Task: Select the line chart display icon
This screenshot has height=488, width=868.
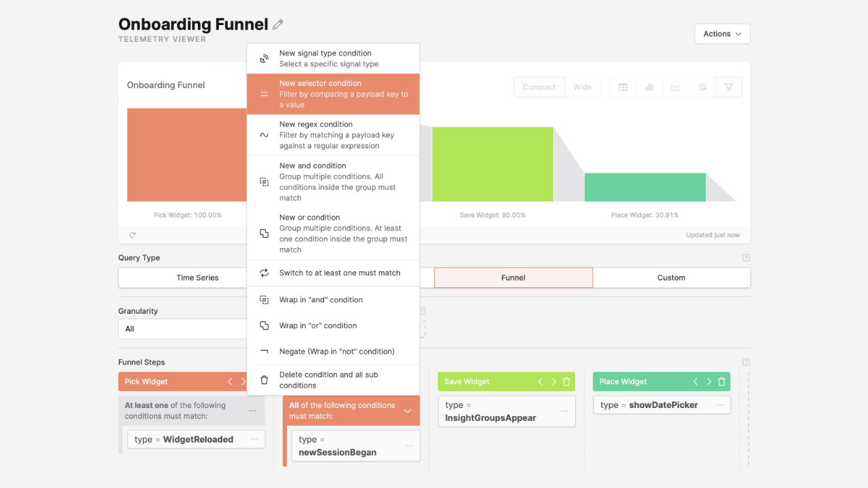Action: pos(675,87)
